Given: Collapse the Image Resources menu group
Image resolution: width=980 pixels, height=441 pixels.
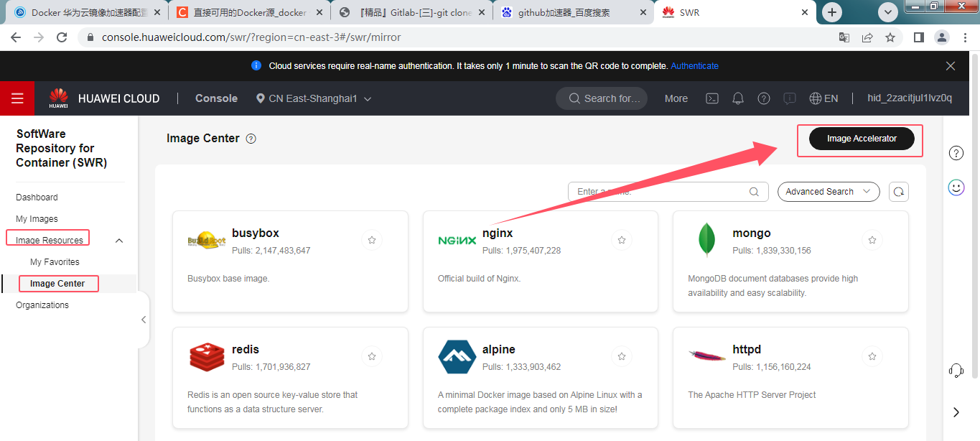Looking at the screenshot, I should 119,241.
